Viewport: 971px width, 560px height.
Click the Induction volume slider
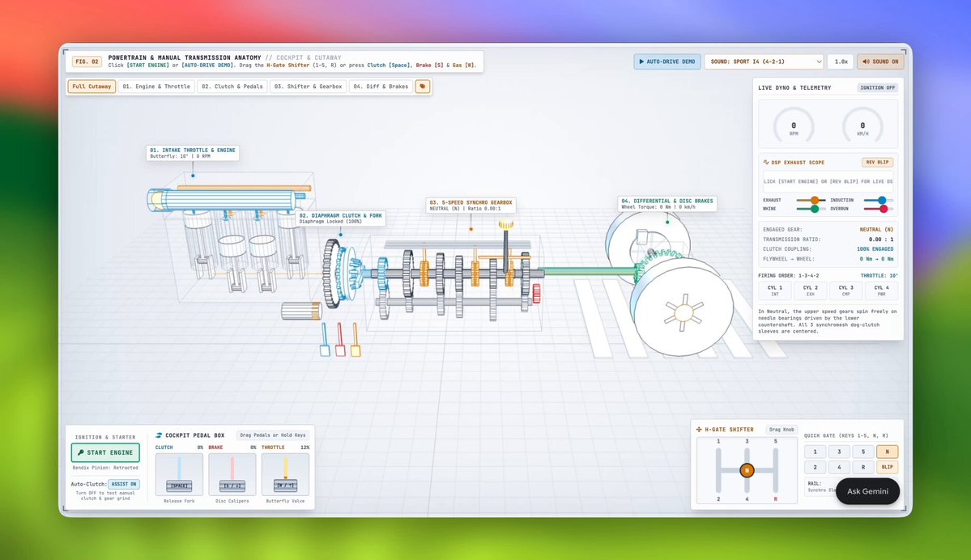coord(878,200)
